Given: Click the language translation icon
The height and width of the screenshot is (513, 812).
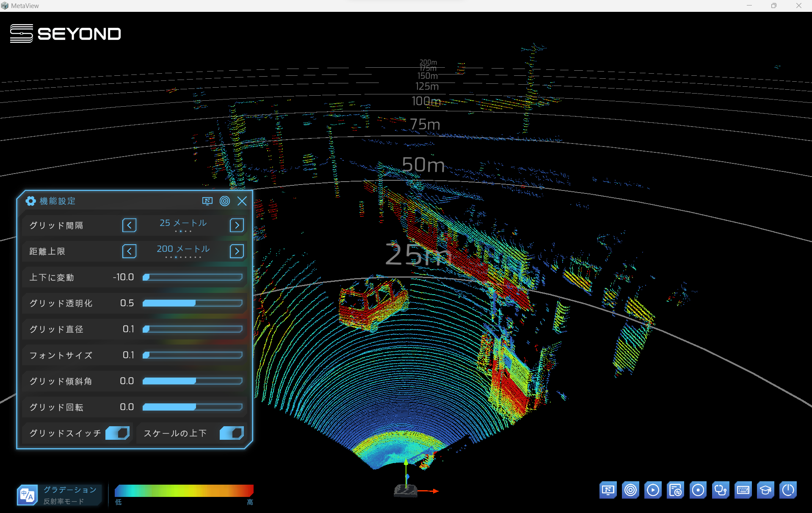Looking at the screenshot, I should 27,495.
